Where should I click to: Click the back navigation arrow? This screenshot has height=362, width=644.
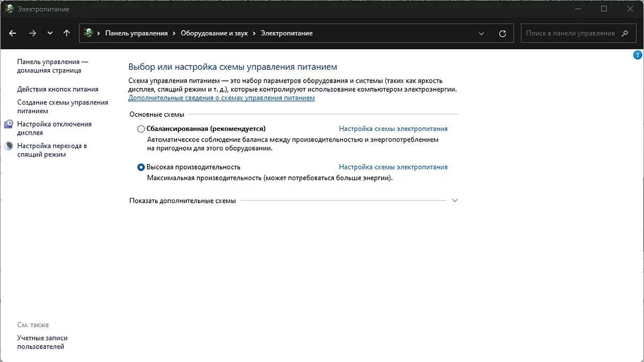point(13,33)
